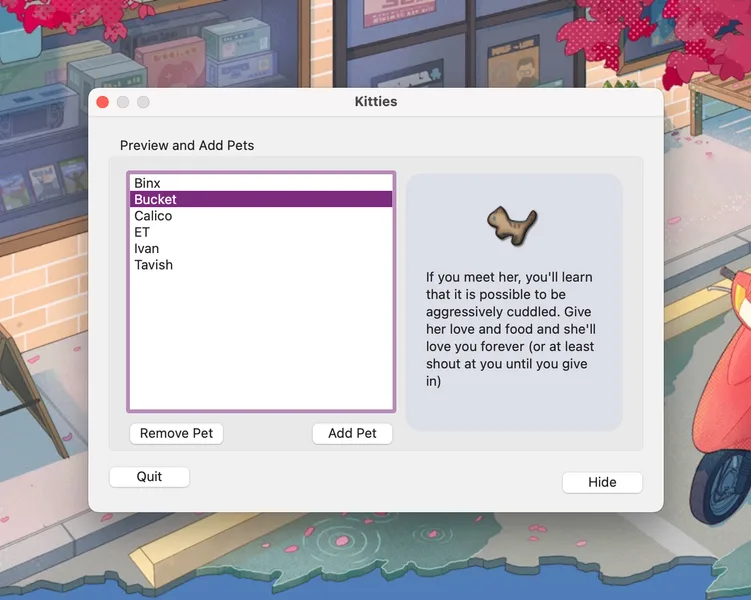This screenshot has height=600, width=751.
Task: Select the highlighted Bucket row
Action: click(x=261, y=199)
